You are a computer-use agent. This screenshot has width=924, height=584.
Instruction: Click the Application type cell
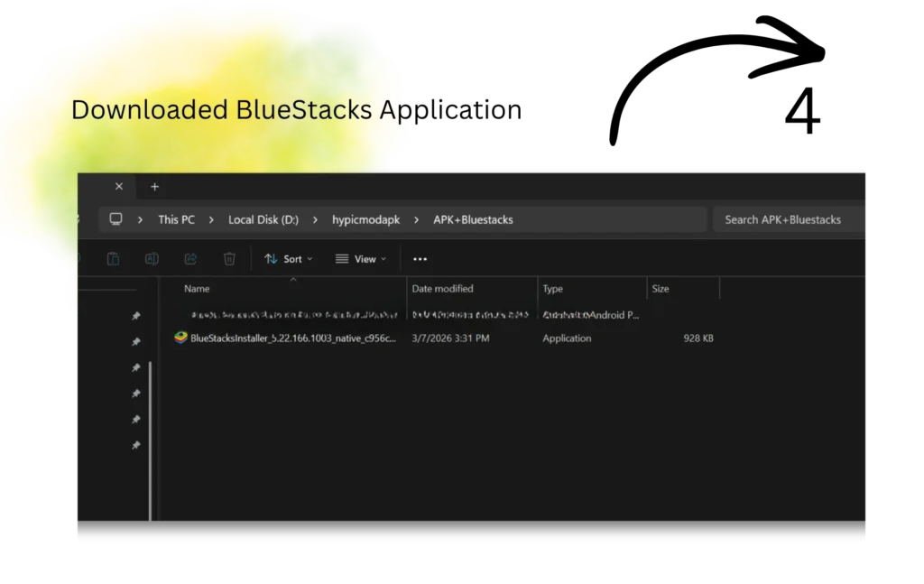[x=567, y=338]
